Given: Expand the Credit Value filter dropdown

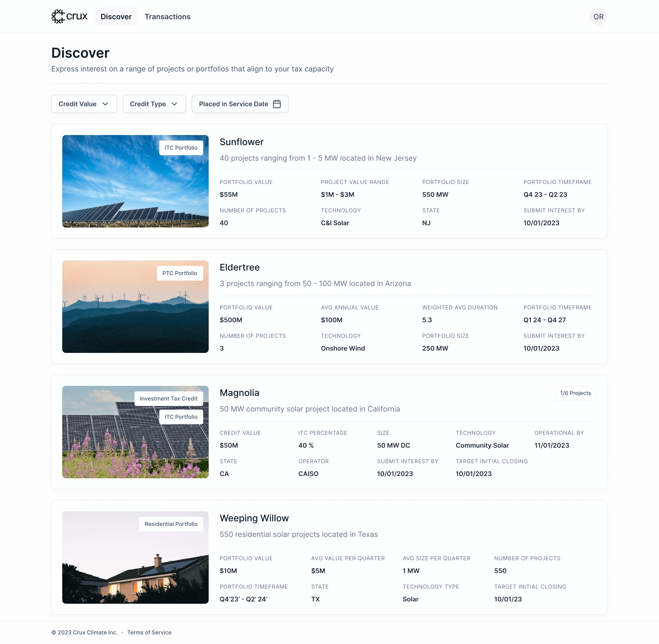Looking at the screenshot, I should pos(84,104).
